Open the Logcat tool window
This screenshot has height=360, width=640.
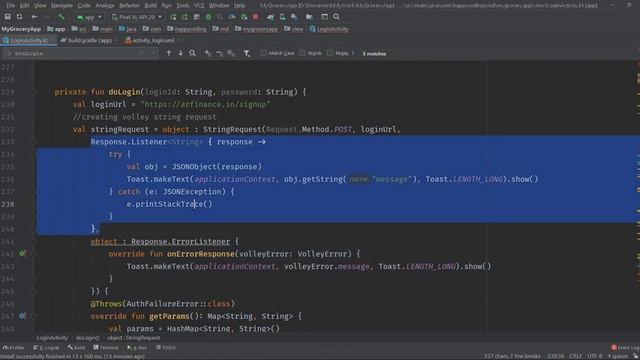point(46,348)
